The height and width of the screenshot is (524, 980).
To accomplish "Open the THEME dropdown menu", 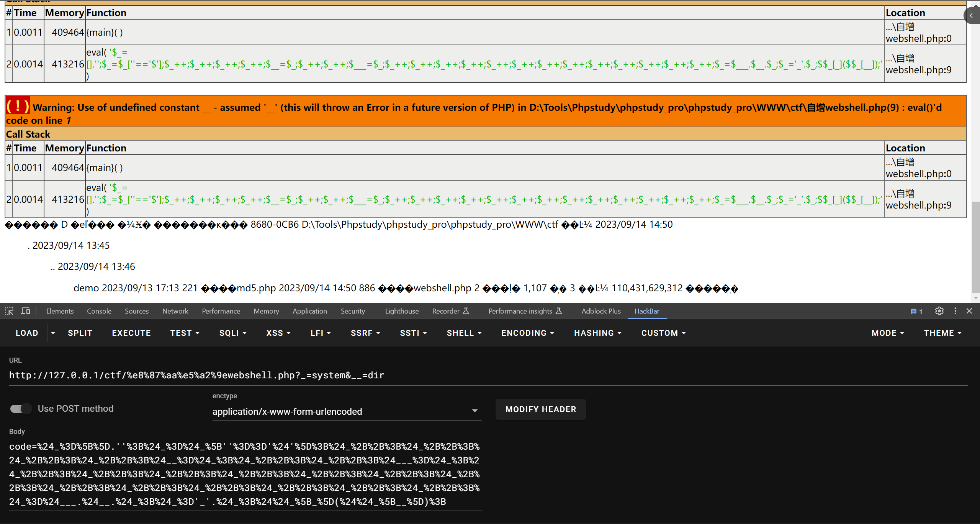I will (x=942, y=333).
